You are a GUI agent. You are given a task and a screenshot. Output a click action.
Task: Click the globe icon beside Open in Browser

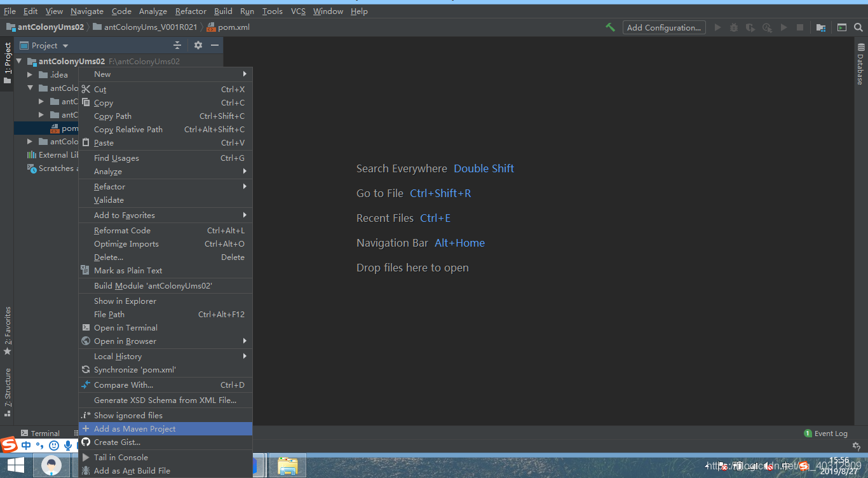(x=86, y=341)
